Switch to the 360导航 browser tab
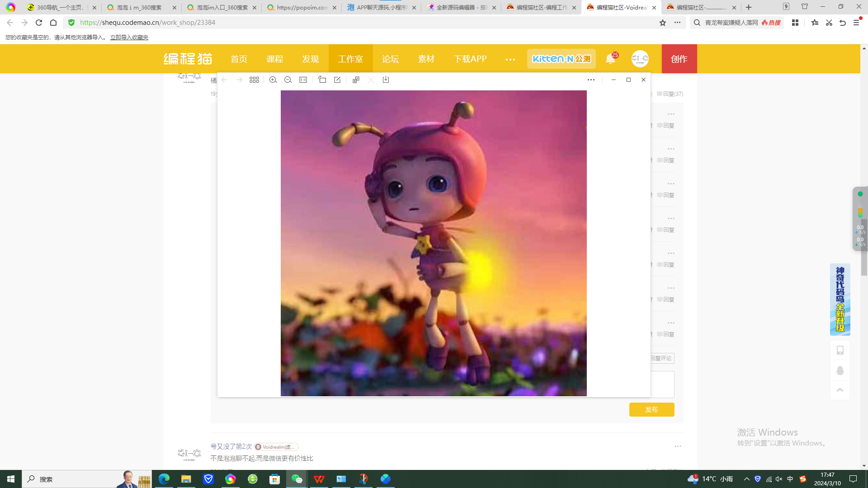This screenshot has width=868, height=488. click(61, 7)
